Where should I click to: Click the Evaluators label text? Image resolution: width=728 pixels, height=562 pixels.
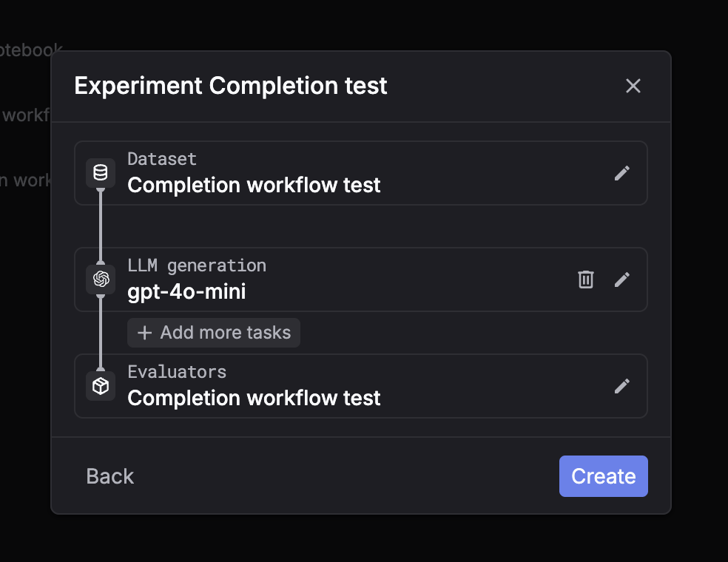coord(177,372)
